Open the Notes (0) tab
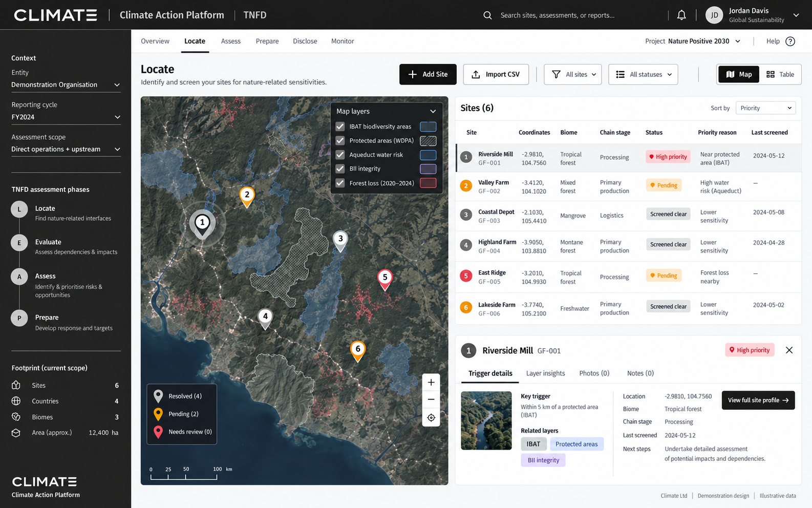 (640, 373)
